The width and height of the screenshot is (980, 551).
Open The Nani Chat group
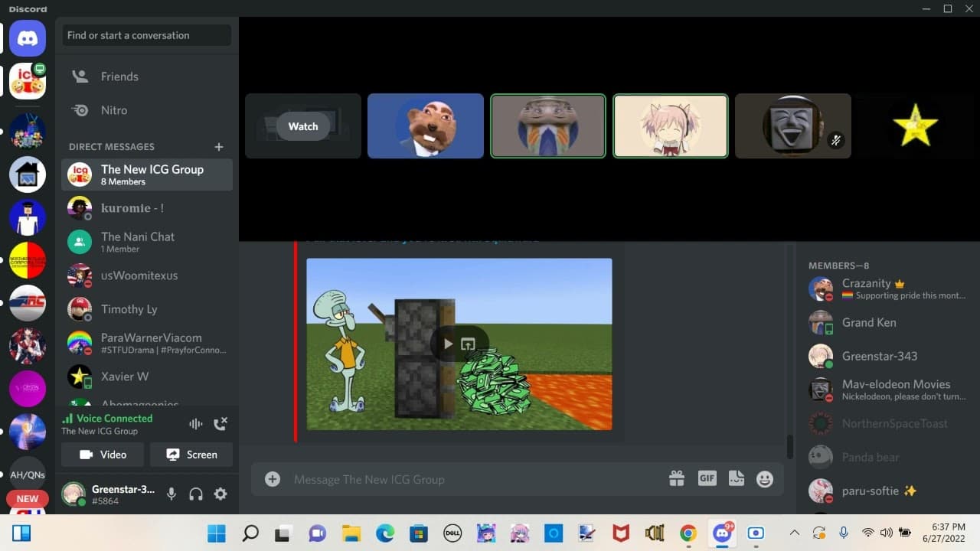[x=147, y=242]
